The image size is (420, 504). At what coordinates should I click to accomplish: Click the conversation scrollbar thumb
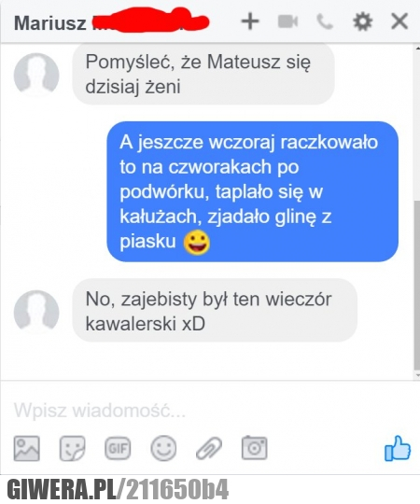click(x=417, y=285)
